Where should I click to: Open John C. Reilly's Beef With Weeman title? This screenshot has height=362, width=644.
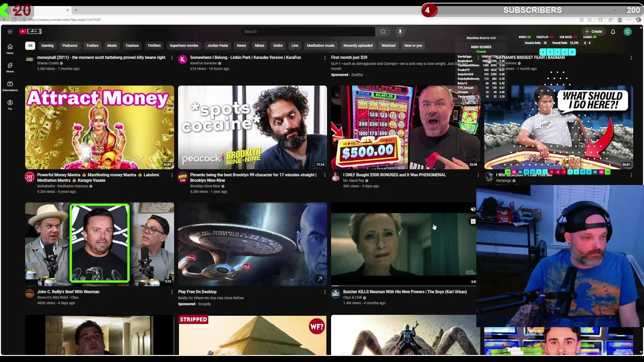(68, 292)
